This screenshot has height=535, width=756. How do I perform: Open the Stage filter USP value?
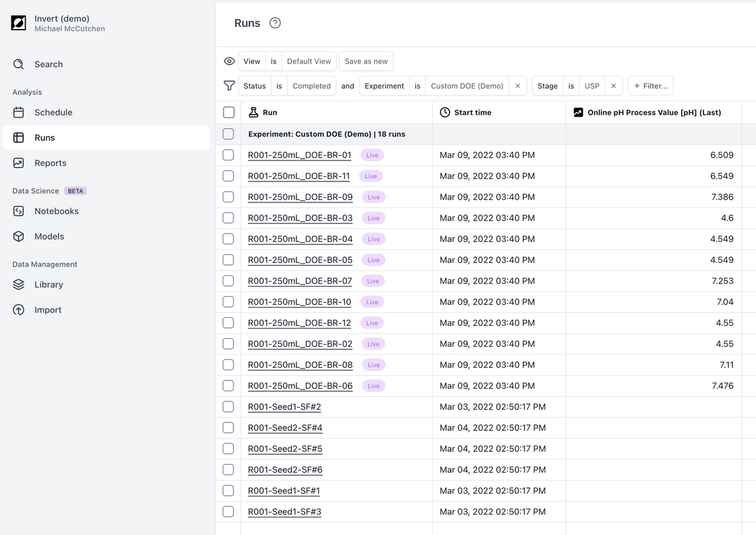point(591,86)
